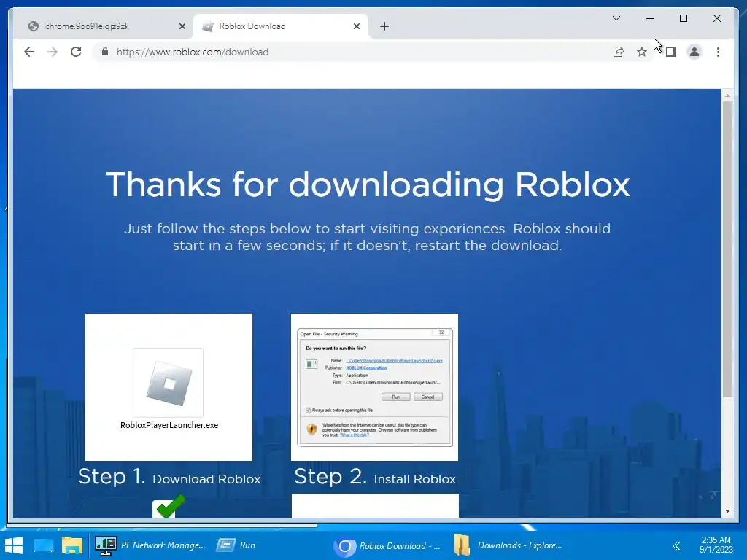The width and height of the screenshot is (747, 560).
Task: Click the RobloxPlayerLauncher.exe step thumbnail
Action: 169,386
